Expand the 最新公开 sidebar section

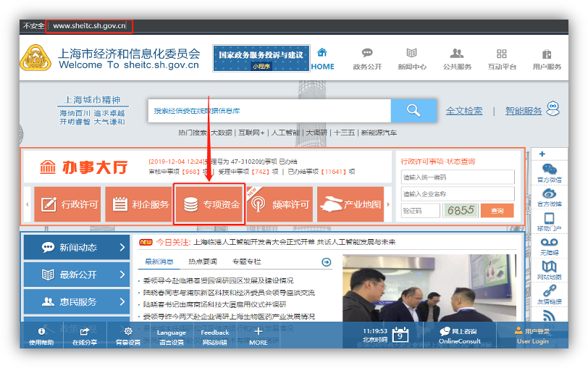pos(75,275)
